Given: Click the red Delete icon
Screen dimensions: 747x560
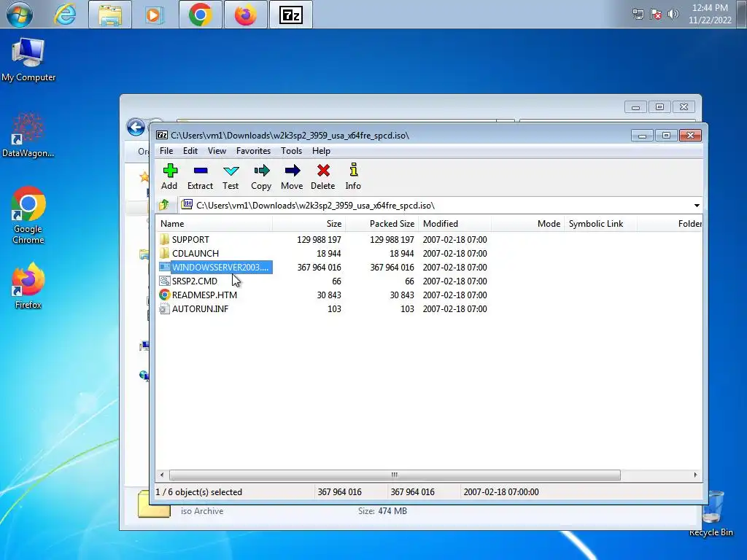Looking at the screenshot, I should pos(323,171).
